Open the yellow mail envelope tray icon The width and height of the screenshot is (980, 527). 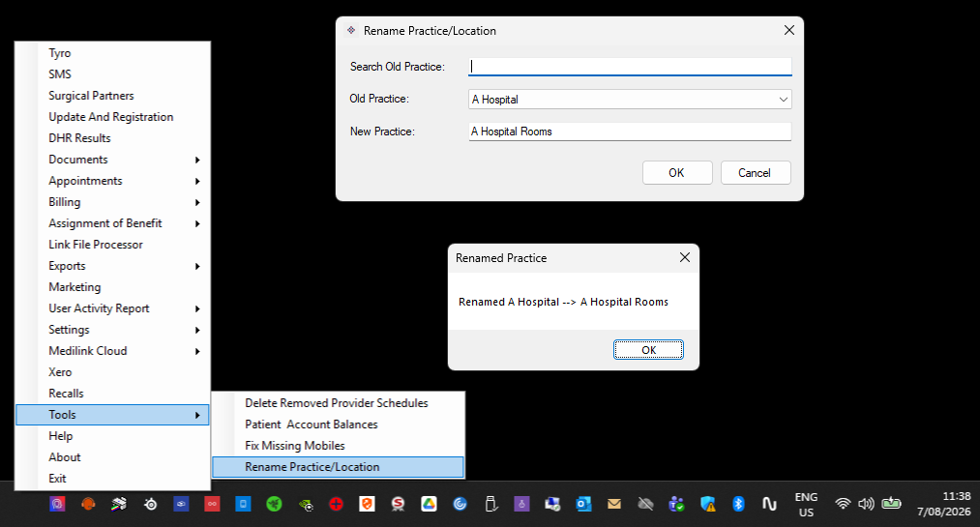[614, 504]
